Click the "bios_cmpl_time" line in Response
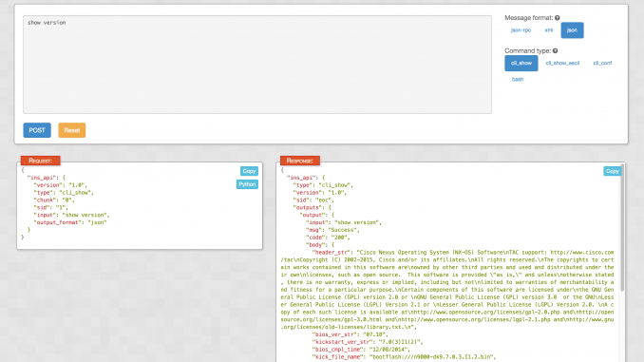Screen dimensions: 644x362 tap(361, 350)
